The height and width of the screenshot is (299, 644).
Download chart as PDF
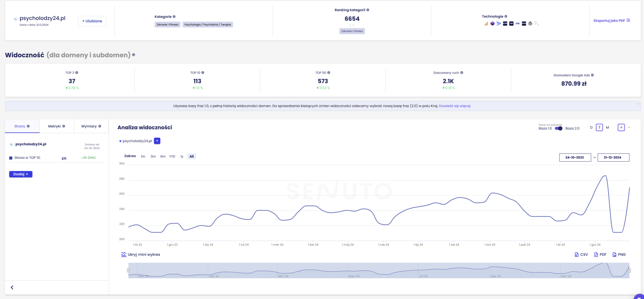pyautogui.click(x=600, y=255)
